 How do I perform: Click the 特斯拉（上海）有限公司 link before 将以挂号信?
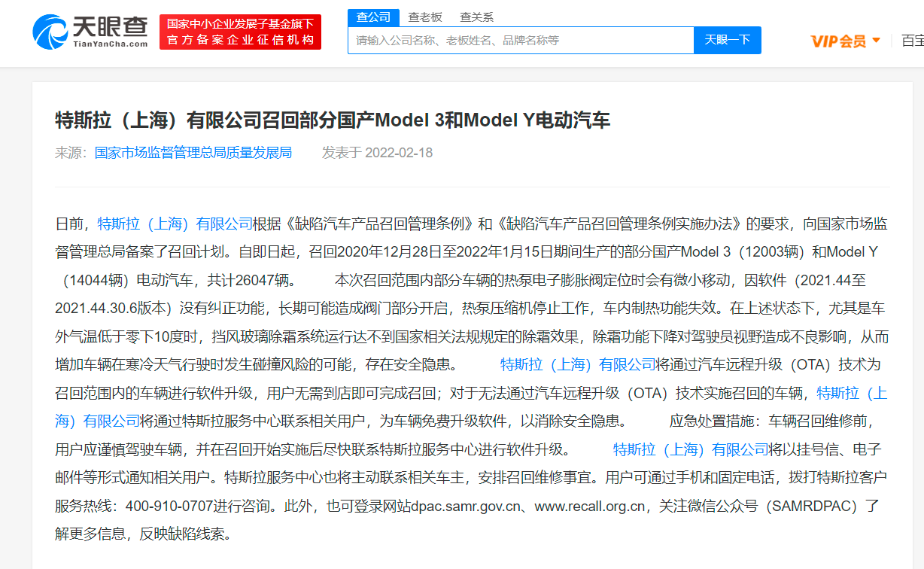tap(691, 450)
